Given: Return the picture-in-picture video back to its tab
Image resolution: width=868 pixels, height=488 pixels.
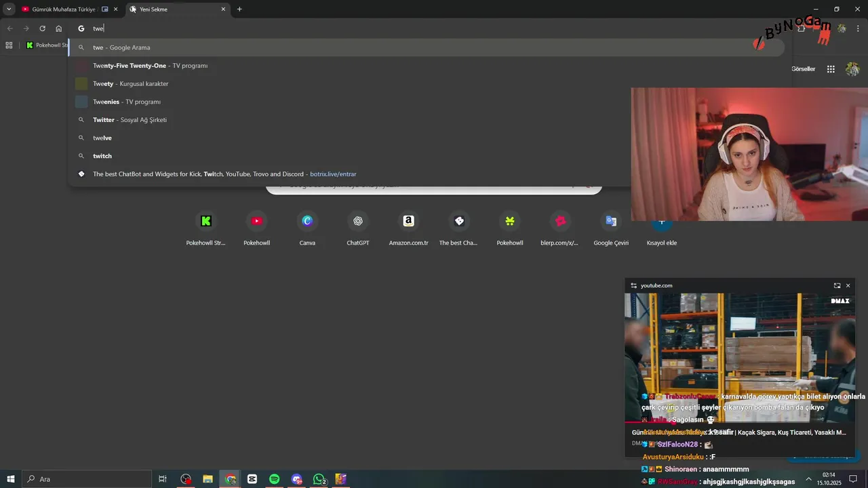Looking at the screenshot, I should point(837,285).
